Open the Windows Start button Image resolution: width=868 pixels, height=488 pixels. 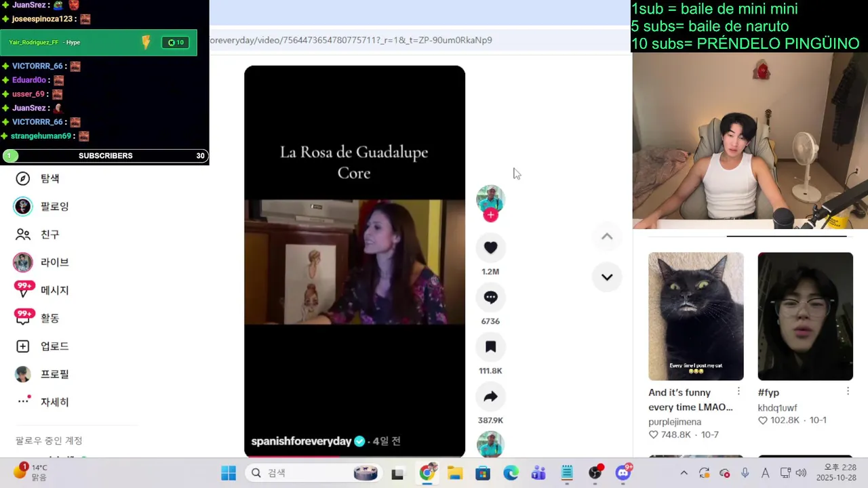[x=229, y=473]
